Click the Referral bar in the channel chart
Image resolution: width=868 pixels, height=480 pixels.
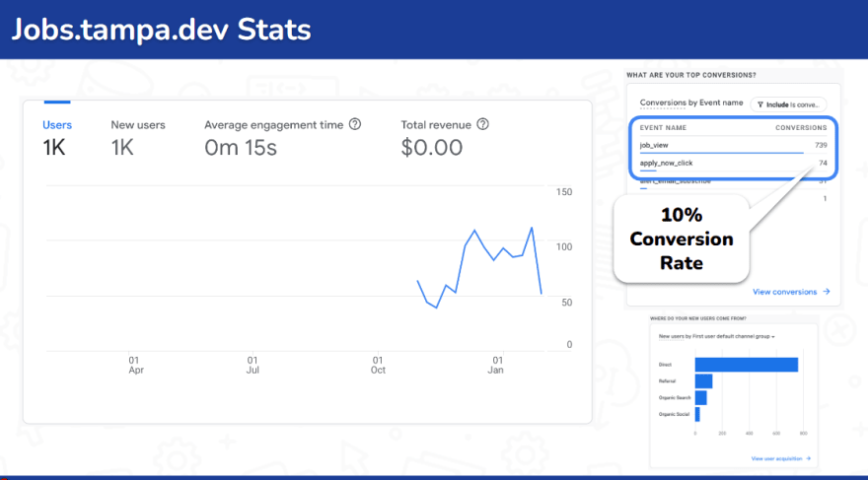(703, 381)
